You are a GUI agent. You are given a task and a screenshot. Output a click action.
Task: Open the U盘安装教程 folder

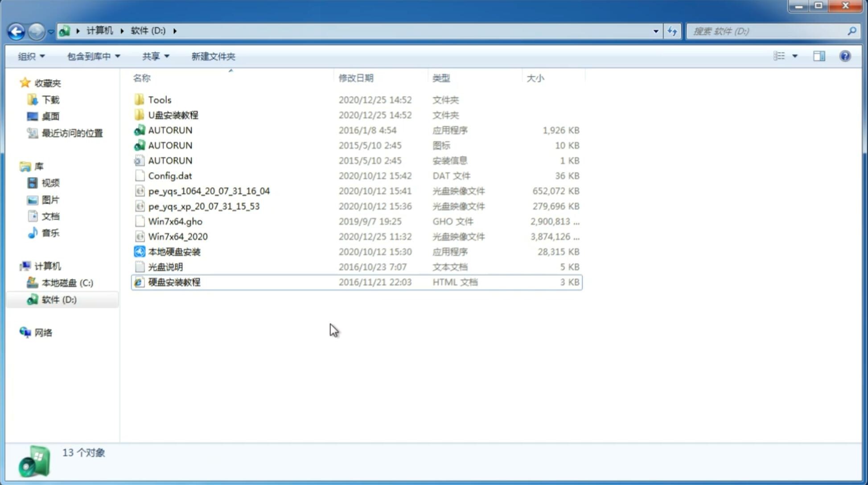pos(173,115)
